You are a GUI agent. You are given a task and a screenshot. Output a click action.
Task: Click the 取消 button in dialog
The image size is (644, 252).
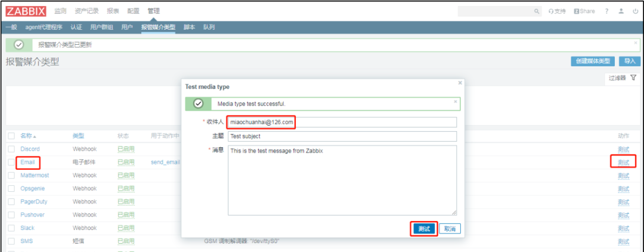450,229
